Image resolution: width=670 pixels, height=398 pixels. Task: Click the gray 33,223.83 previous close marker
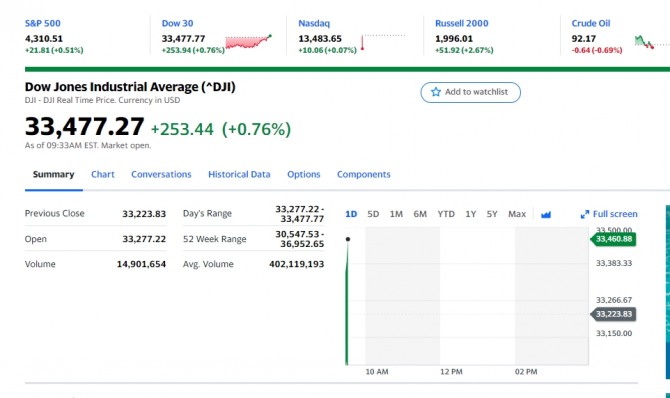pos(613,314)
